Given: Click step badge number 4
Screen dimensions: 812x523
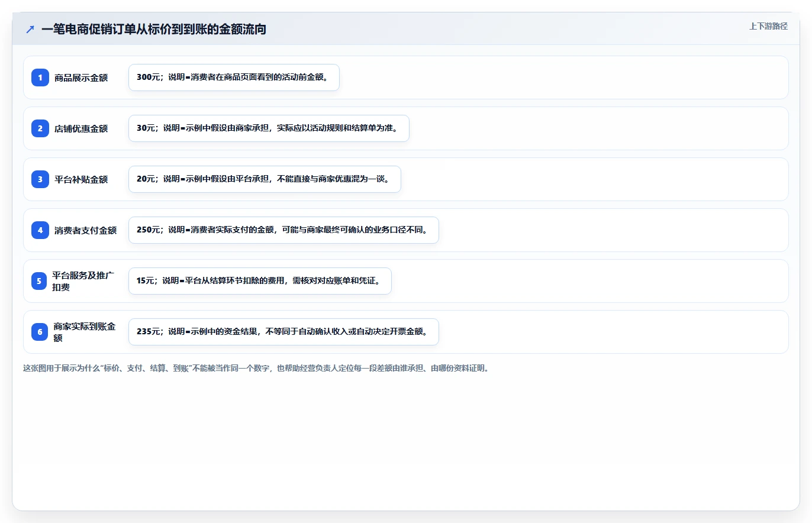Looking at the screenshot, I should [x=40, y=230].
